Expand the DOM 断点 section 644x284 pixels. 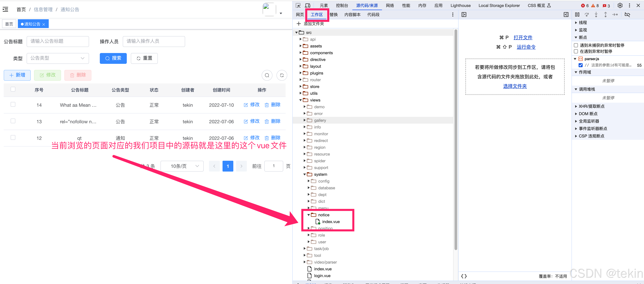pyautogui.click(x=576, y=114)
